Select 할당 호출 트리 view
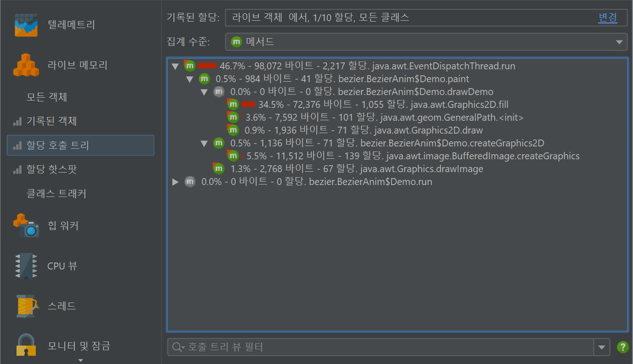 click(x=81, y=145)
